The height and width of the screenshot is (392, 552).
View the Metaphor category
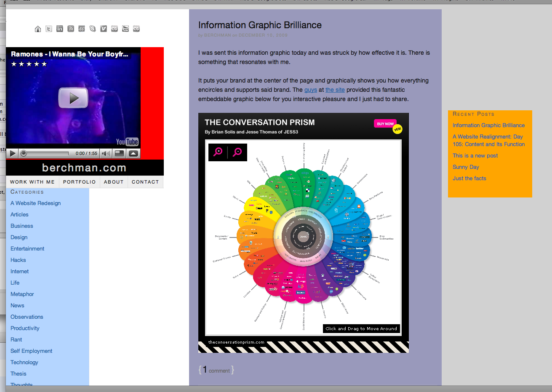tap(22, 294)
